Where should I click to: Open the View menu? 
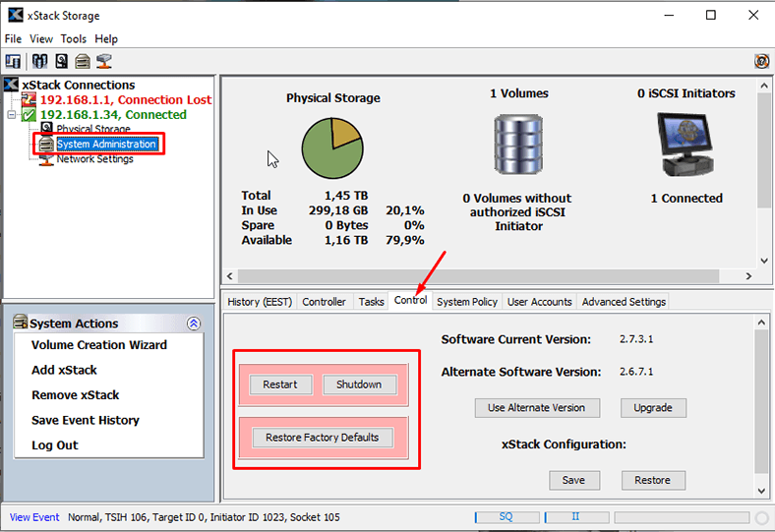[x=41, y=38]
